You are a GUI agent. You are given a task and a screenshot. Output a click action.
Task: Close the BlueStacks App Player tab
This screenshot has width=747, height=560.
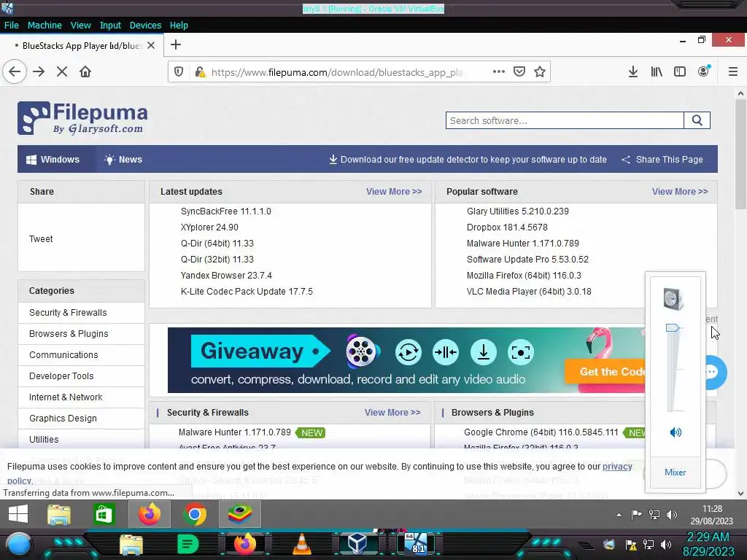coord(151,45)
